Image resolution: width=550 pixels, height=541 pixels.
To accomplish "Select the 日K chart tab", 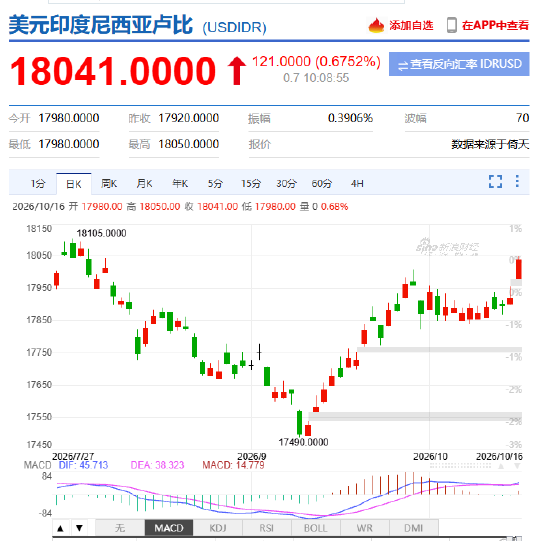I will (74, 184).
